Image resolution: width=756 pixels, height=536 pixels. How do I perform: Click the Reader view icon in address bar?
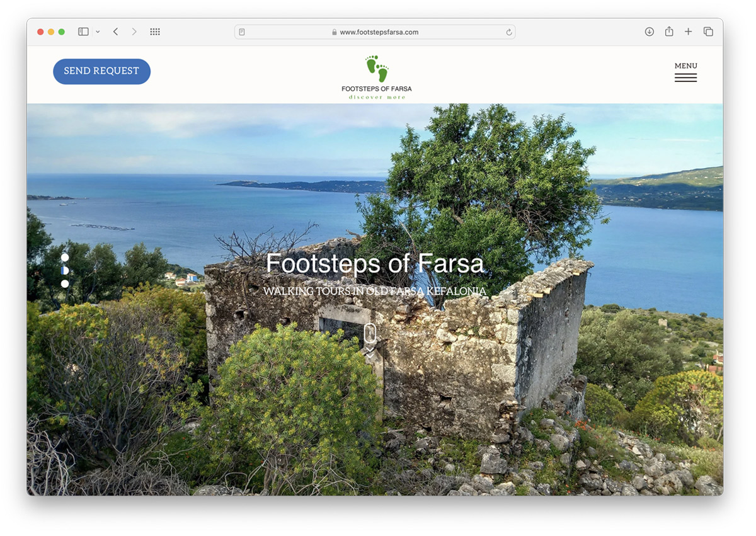click(x=242, y=32)
